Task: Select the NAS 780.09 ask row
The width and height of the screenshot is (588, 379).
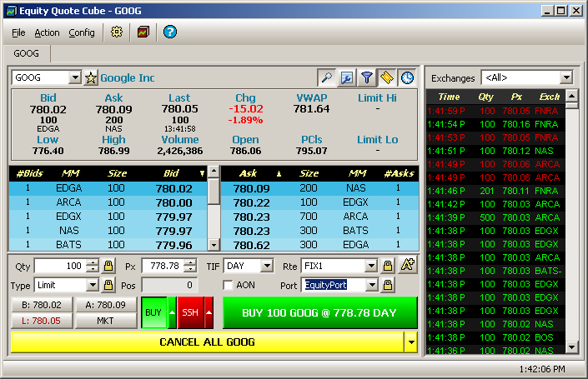Action: (320, 188)
